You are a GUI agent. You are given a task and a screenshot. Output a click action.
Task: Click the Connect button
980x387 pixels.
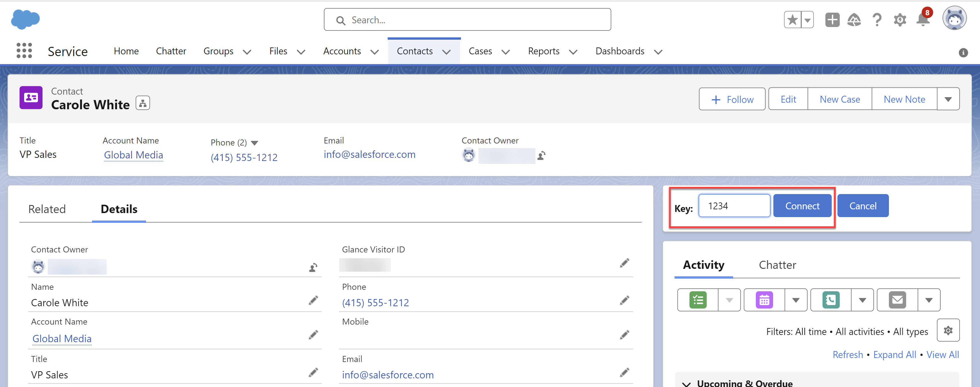(802, 206)
